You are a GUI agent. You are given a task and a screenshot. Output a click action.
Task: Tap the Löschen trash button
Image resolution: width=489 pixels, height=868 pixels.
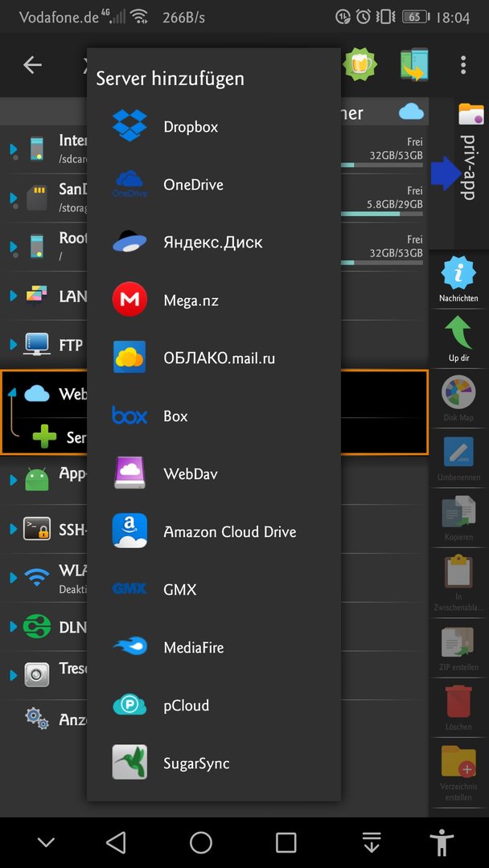pos(458,707)
